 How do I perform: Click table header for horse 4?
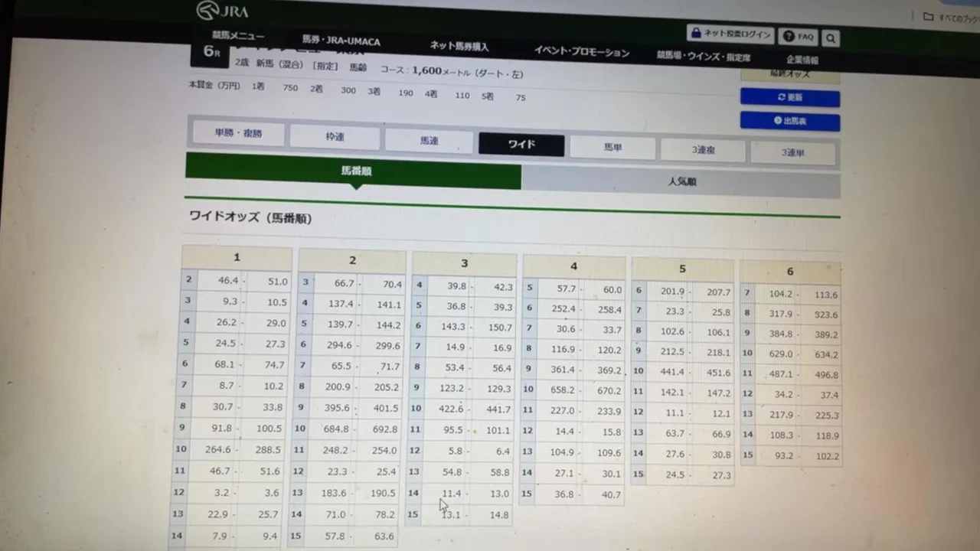click(573, 267)
